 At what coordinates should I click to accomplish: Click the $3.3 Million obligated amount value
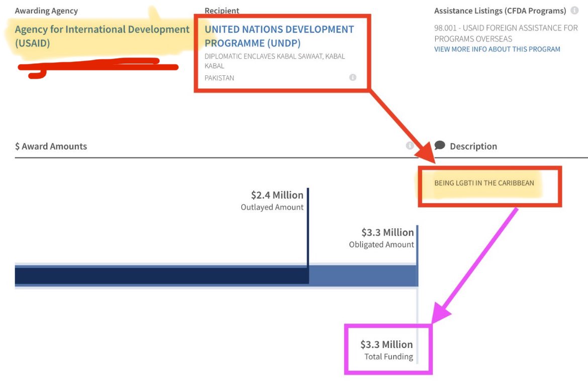(x=387, y=232)
